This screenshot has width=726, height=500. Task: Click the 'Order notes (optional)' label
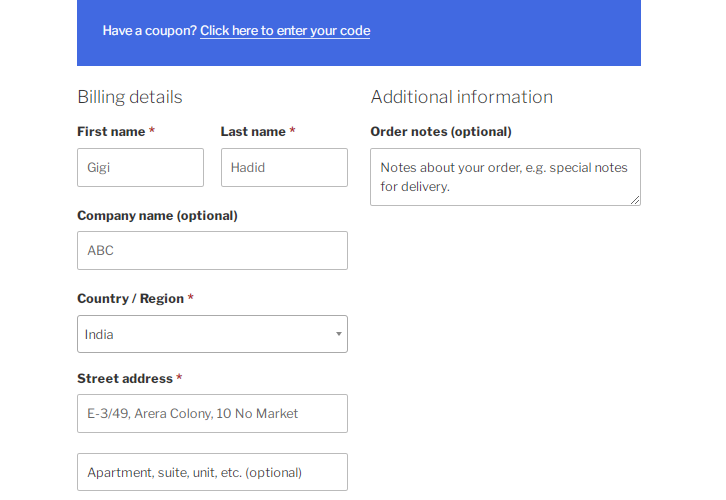pyautogui.click(x=440, y=132)
